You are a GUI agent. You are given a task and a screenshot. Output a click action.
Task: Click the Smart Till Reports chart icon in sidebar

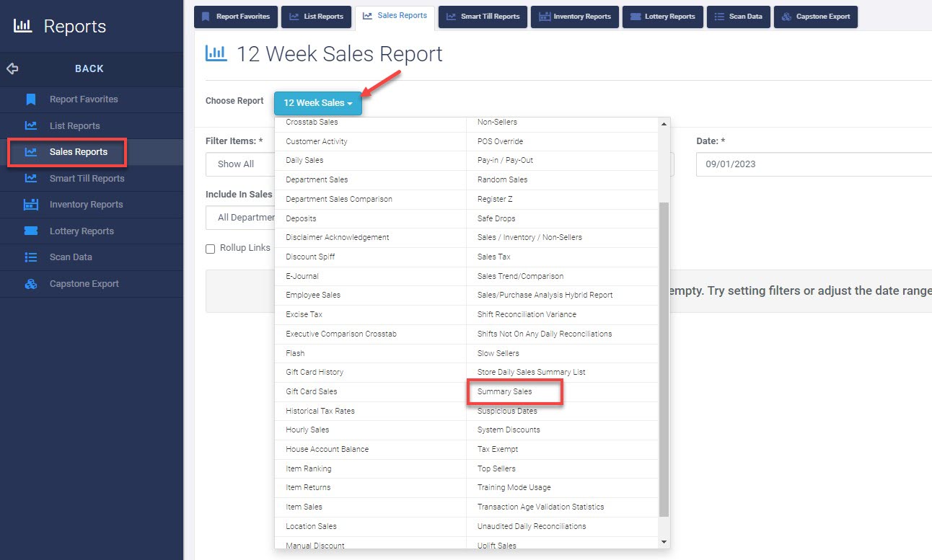click(30, 178)
